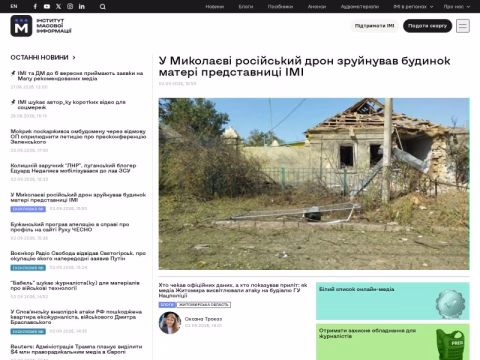This screenshot has width=480, height=360.
Task: Expand the Про нас dropdown
Action: coord(457,7)
